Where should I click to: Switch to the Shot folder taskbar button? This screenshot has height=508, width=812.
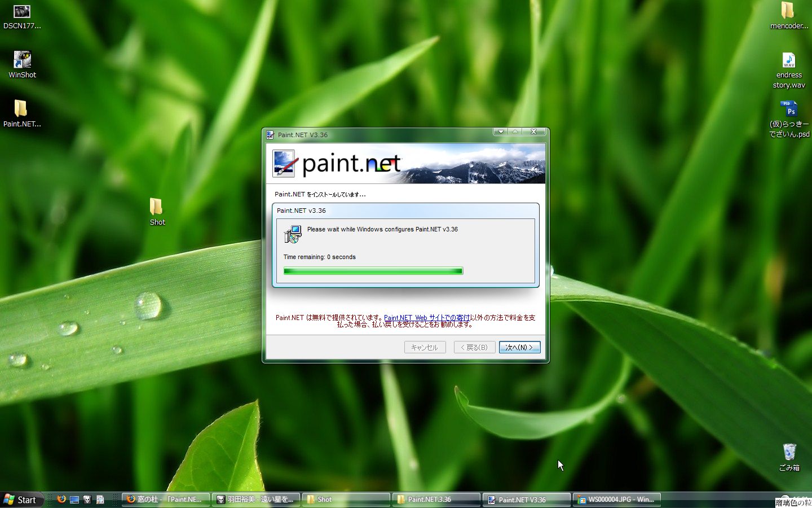click(x=346, y=500)
